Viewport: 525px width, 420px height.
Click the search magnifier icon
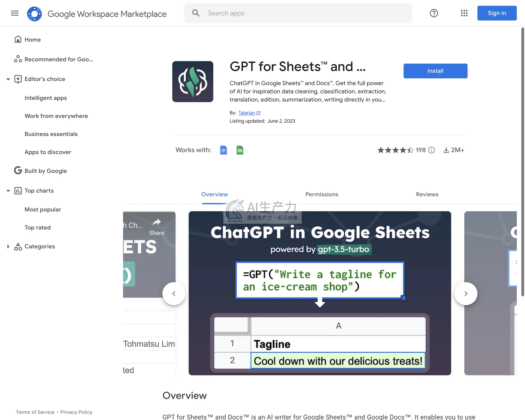(x=196, y=13)
